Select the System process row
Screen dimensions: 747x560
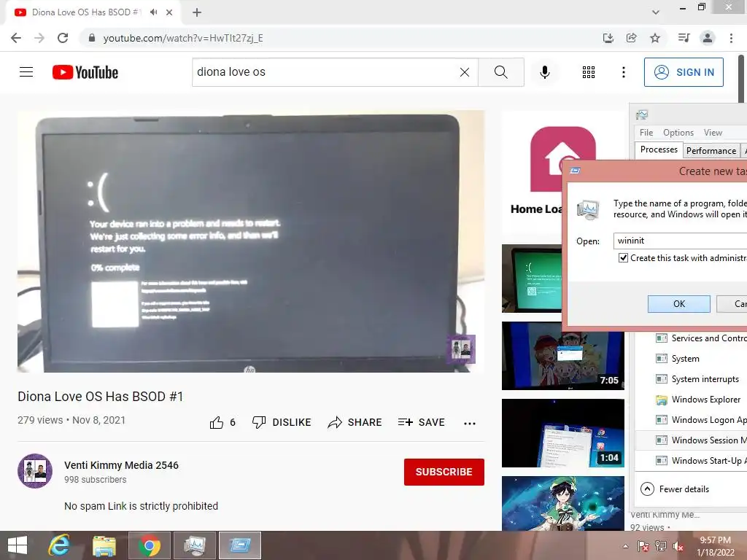pyautogui.click(x=691, y=359)
